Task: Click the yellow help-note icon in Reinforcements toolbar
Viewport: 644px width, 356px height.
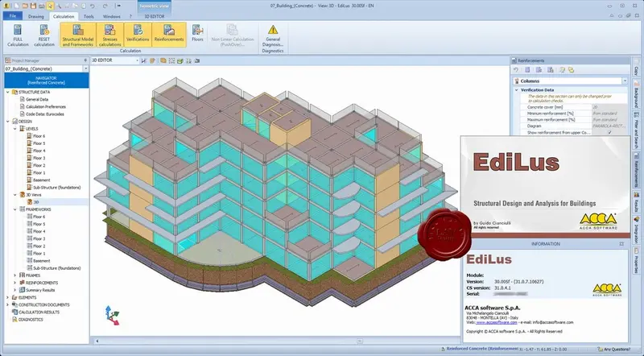Action: [x=562, y=70]
